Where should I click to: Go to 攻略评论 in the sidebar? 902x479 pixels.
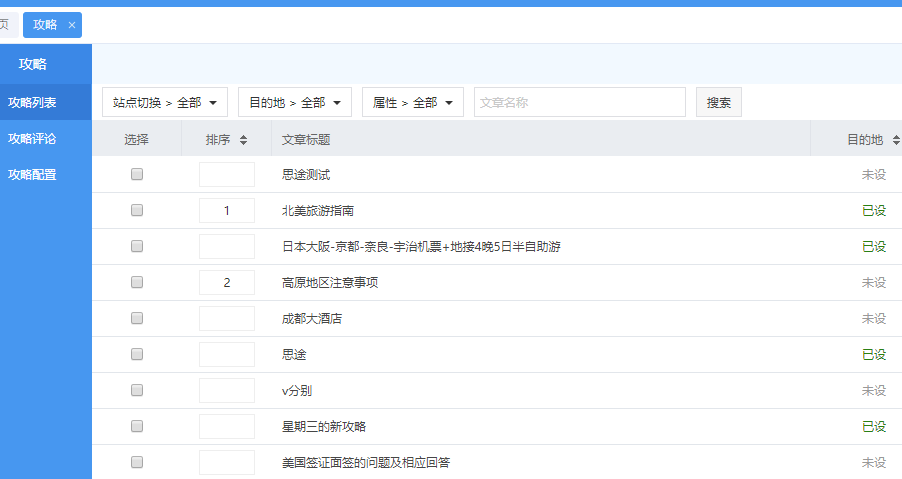coord(32,138)
